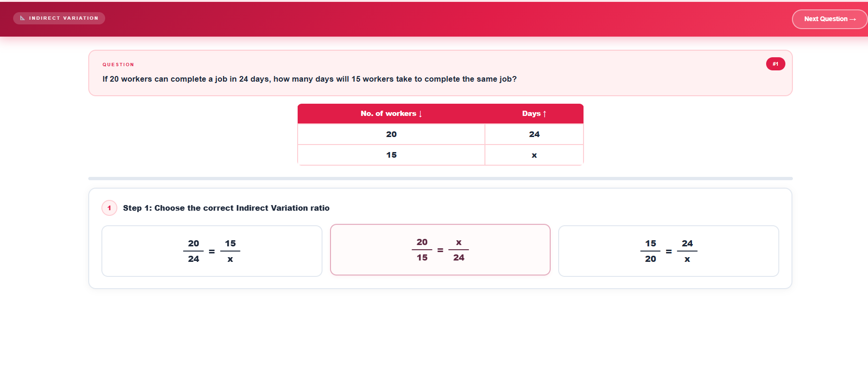Click the question text about 20 workers
868x374 pixels.
click(x=309, y=79)
